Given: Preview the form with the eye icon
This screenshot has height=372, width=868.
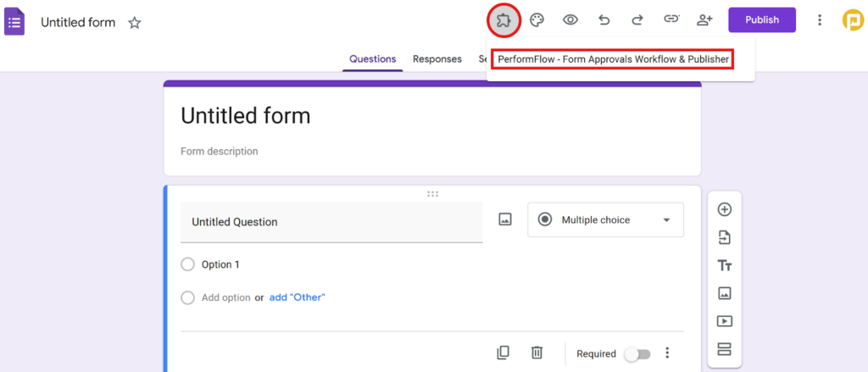Looking at the screenshot, I should 570,20.
